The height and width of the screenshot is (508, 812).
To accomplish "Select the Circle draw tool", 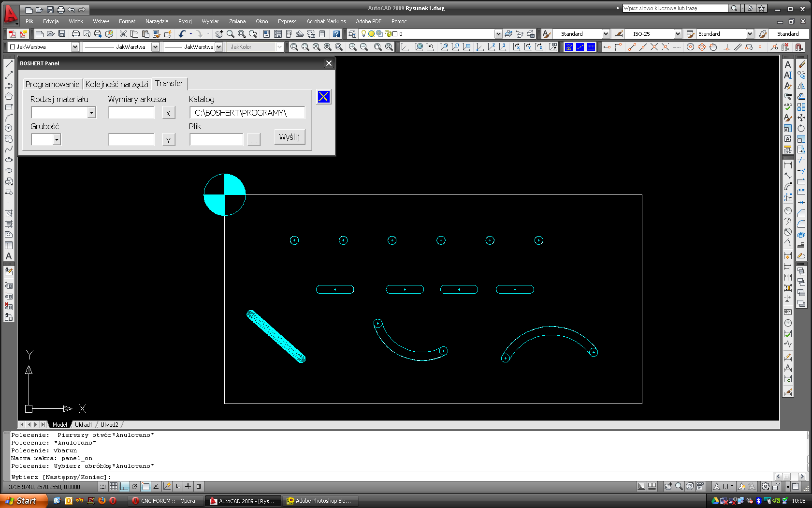I will click(9, 128).
